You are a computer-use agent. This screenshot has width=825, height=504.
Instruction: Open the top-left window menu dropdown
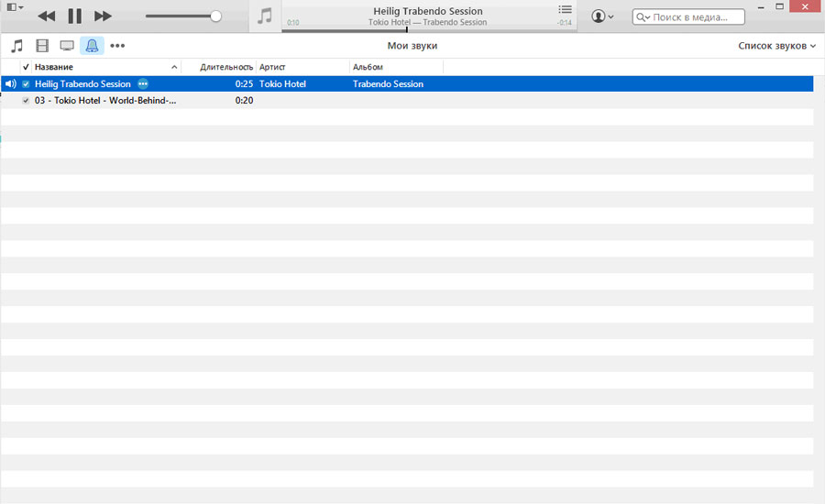pyautogui.click(x=15, y=7)
